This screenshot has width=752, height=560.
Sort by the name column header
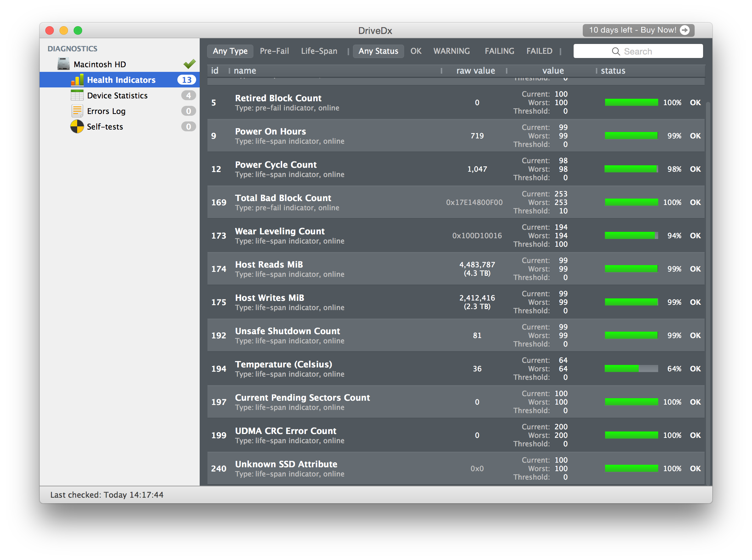(x=245, y=71)
